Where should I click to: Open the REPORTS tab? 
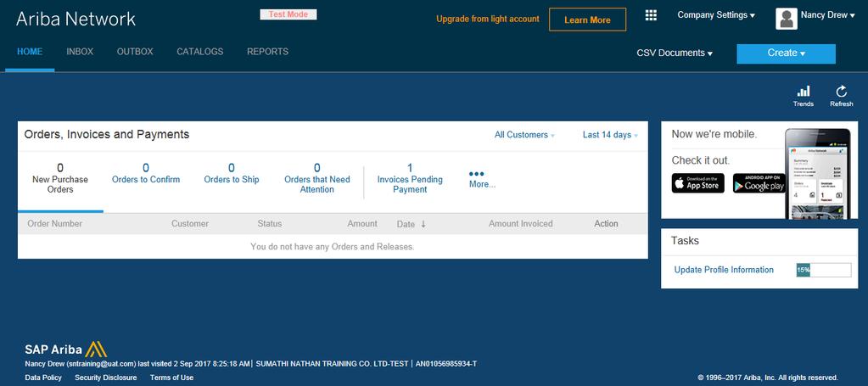coord(267,52)
